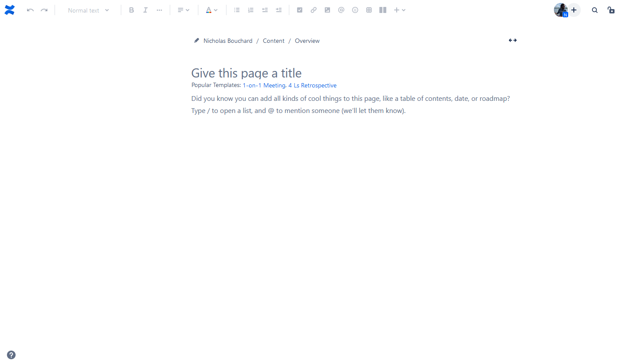Choose the 4 Ls Retrospective template
This screenshot has height=364, width=618.
(312, 85)
